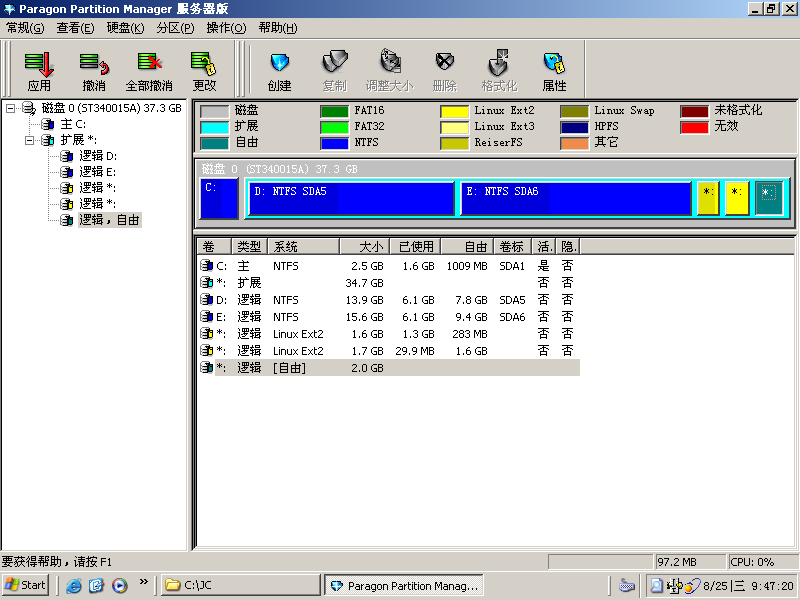
Task: Click the [自由] system cell
Action: click(x=289, y=368)
